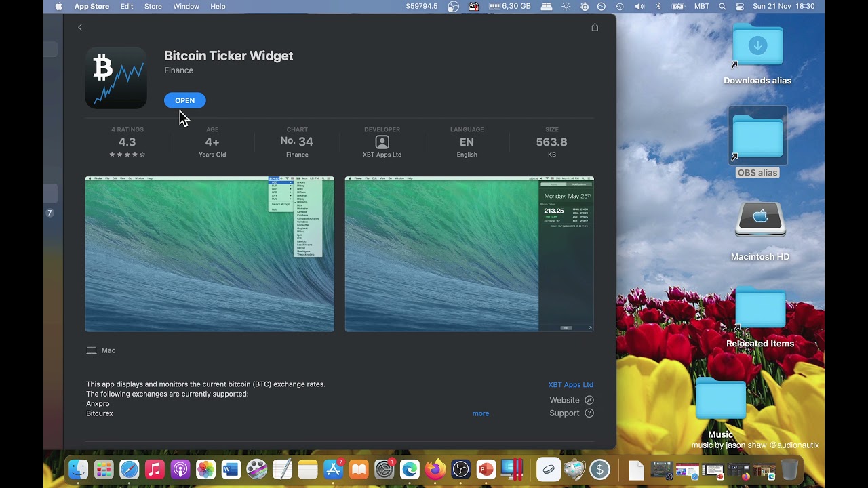Image resolution: width=868 pixels, height=488 pixels.
Task: Open Control Center in menu bar
Action: click(x=740, y=6)
